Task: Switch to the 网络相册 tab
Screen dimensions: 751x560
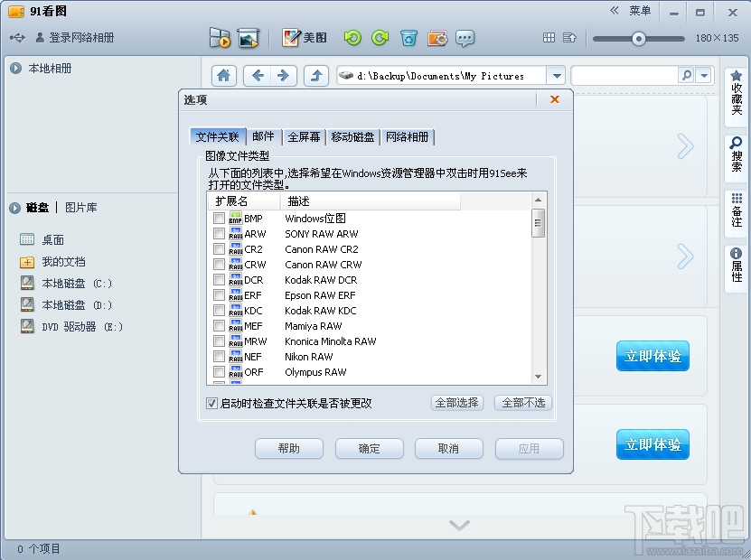Action: 407,137
